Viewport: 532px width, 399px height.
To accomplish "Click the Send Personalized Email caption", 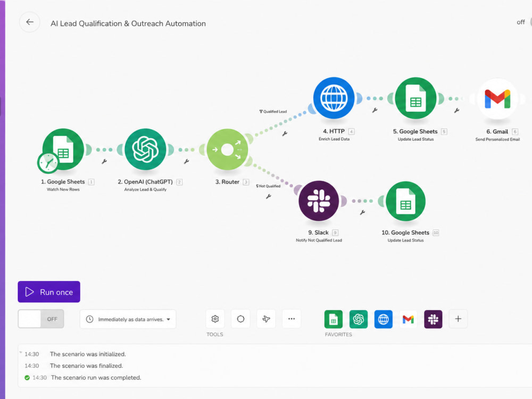I will pos(497,139).
